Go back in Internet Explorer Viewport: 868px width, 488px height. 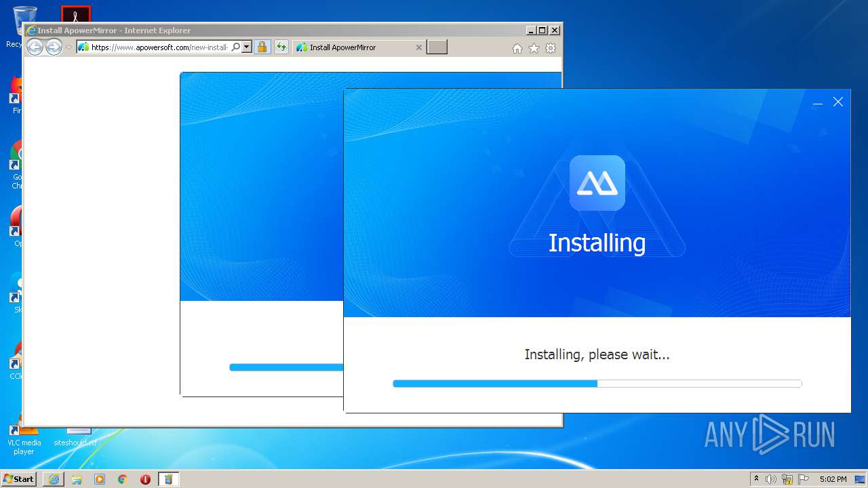(35, 47)
